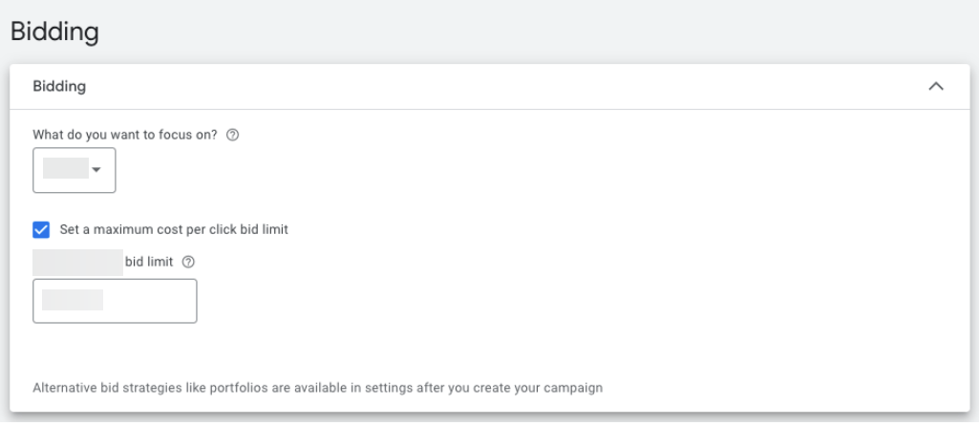Uncheck the maximum cost per click checkbox
The width and height of the screenshot is (980, 426).
click(40, 229)
